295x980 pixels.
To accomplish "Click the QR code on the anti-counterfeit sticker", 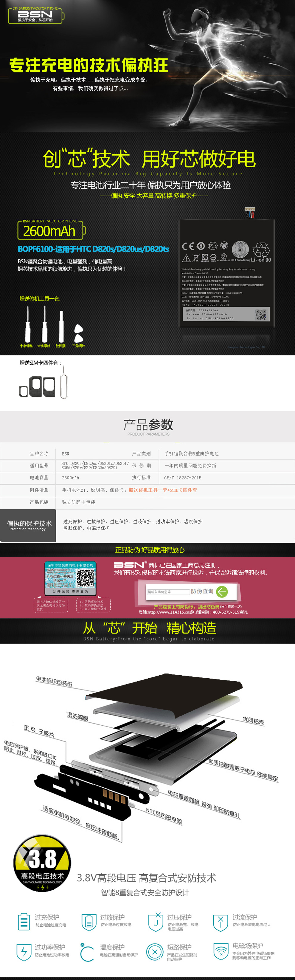I will click(x=85, y=578).
